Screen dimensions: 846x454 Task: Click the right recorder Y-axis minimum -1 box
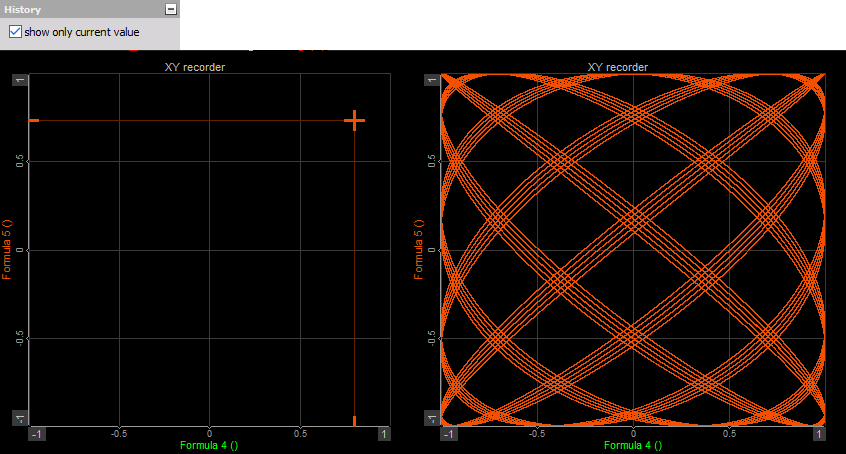pyautogui.click(x=432, y=418)
